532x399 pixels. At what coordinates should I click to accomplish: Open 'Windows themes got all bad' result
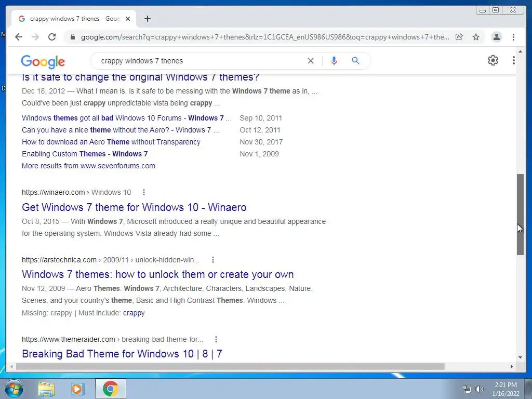tap(127, 118)
